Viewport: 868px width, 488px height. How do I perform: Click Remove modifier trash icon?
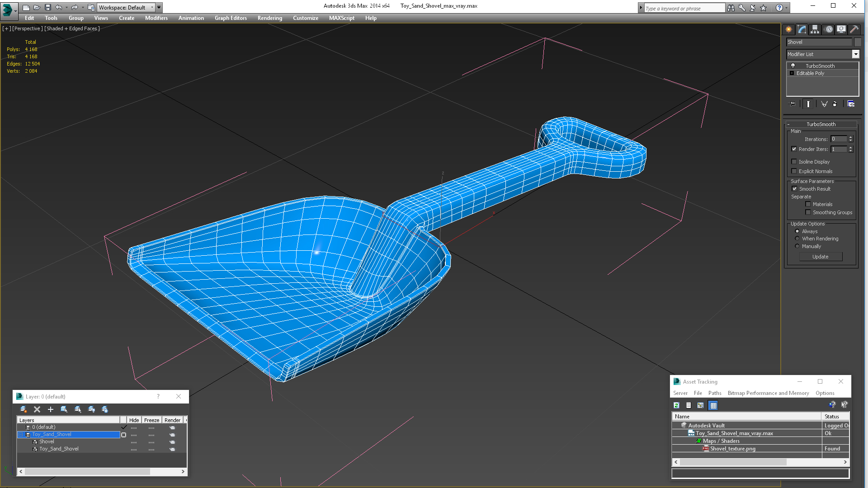pos(835,104)
